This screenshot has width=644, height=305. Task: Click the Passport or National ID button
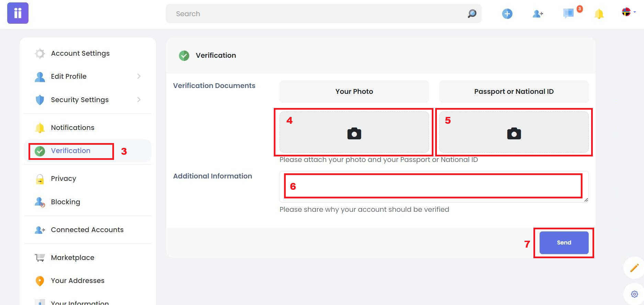tap(514, 91)
